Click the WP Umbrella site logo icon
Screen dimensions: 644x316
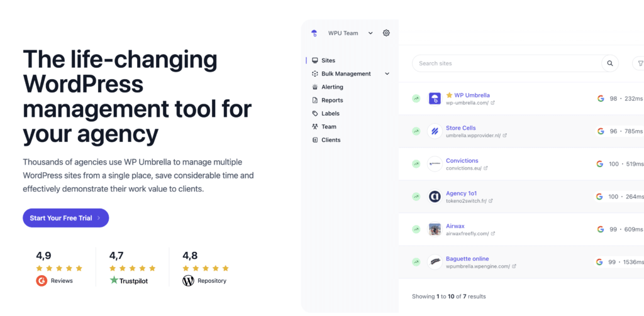coord(435,99)
